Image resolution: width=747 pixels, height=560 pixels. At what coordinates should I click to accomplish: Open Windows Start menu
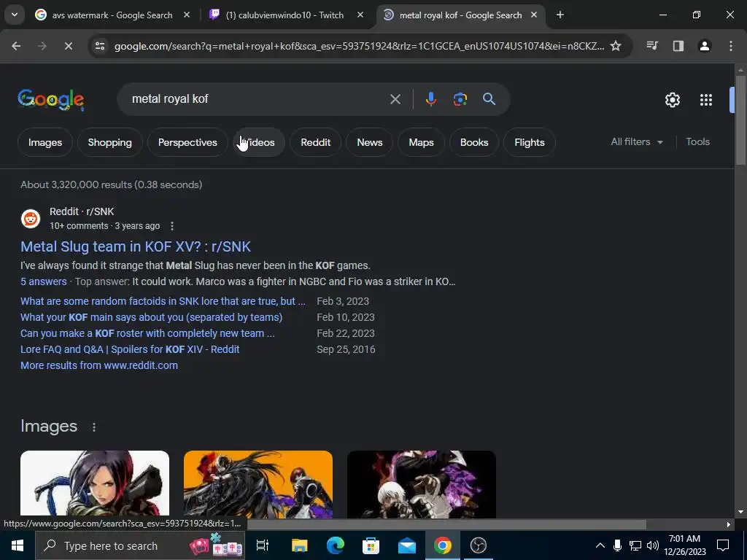coord(18,545)
